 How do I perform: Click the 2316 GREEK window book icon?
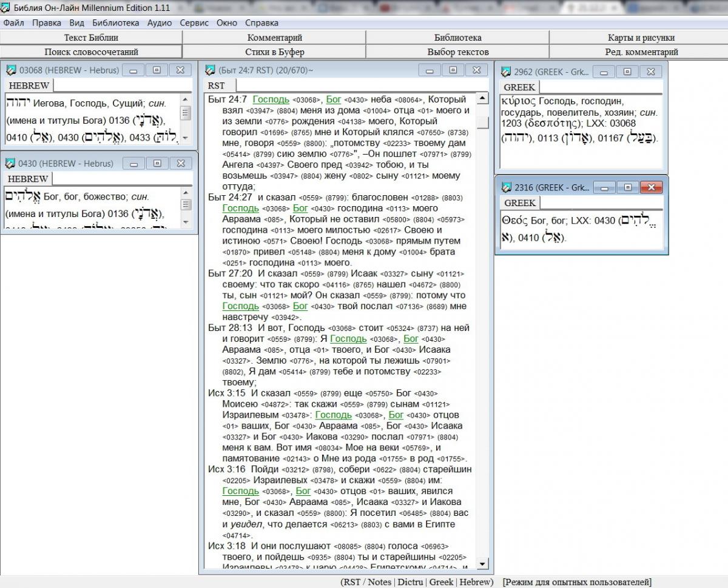505,187
